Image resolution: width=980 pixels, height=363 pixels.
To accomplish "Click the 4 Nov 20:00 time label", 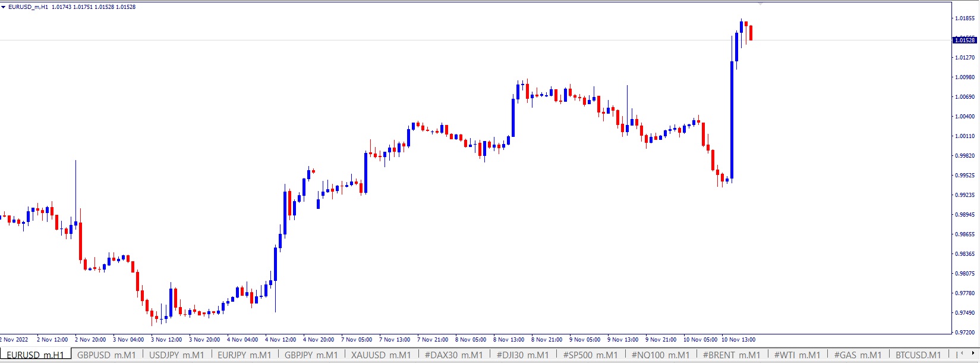I will [319, 340].
